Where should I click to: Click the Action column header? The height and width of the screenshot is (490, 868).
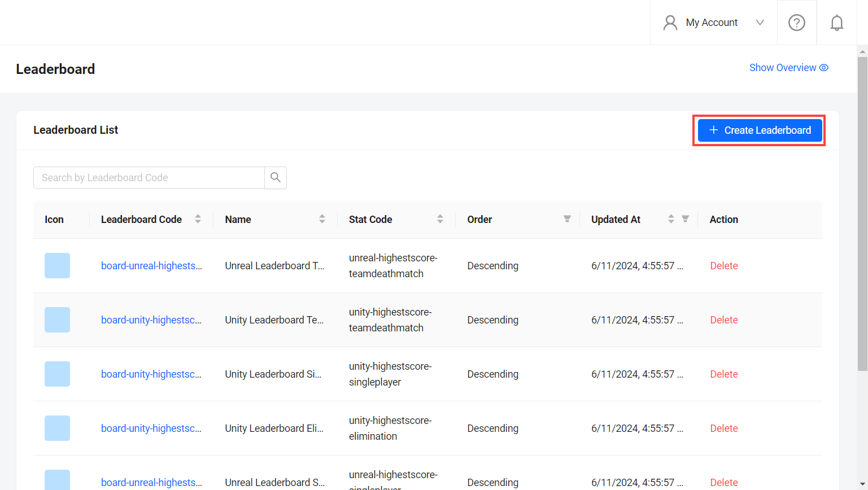coord(724,220)
